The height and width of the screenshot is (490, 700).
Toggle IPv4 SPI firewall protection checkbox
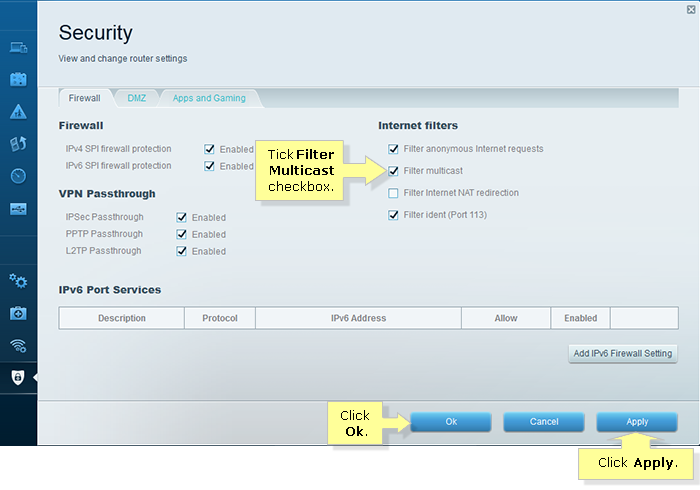click(x=209, y=149)
